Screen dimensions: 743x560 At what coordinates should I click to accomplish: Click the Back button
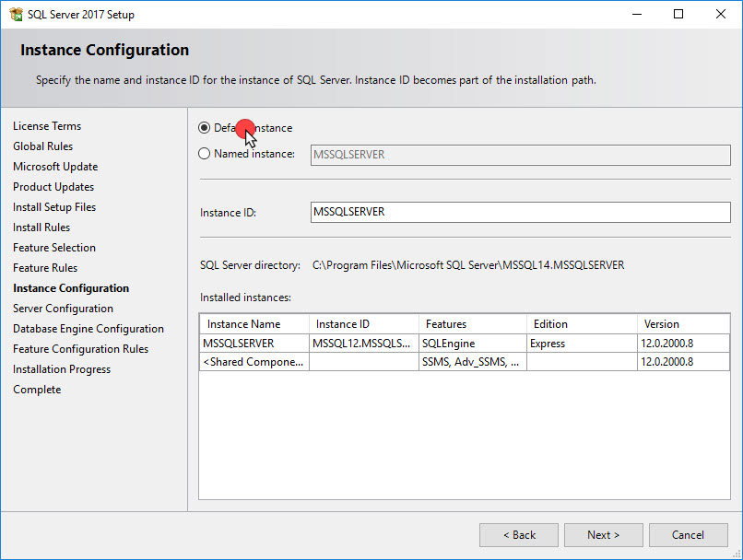[519, 535]
